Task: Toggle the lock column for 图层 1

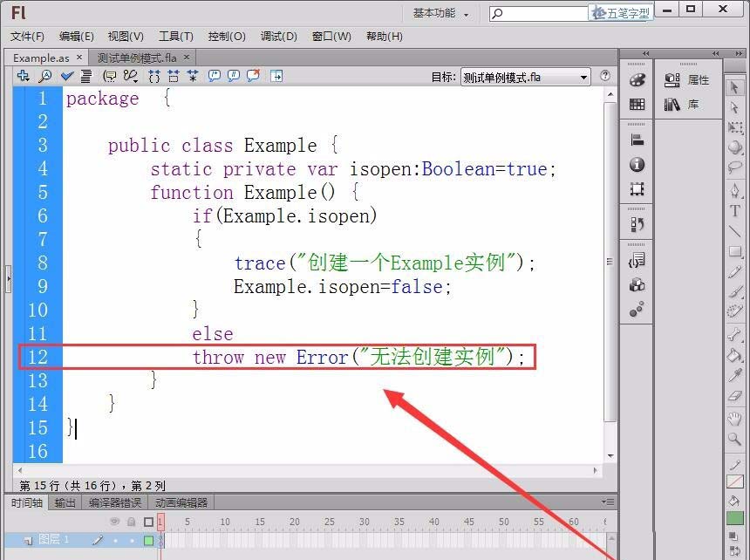Action: tap(133, 540)
